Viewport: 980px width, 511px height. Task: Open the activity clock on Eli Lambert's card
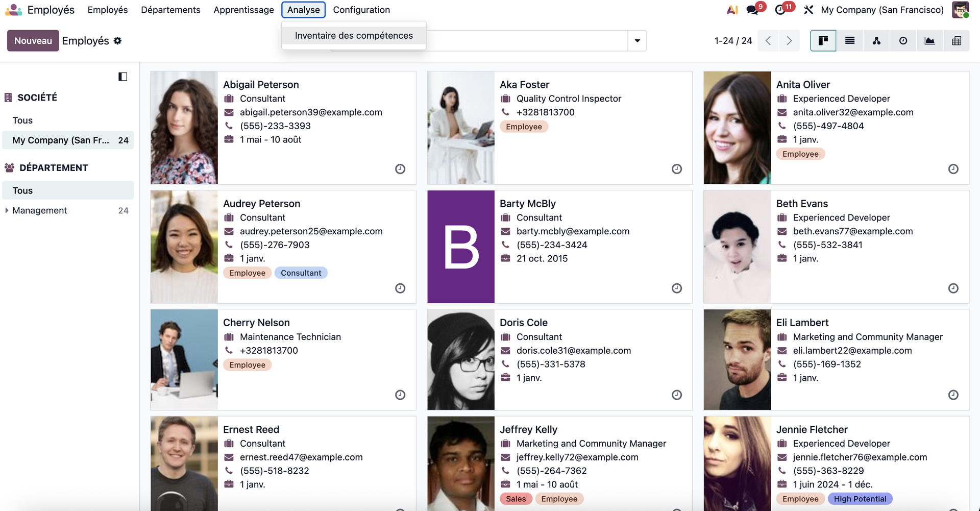(x=953, y=395)
